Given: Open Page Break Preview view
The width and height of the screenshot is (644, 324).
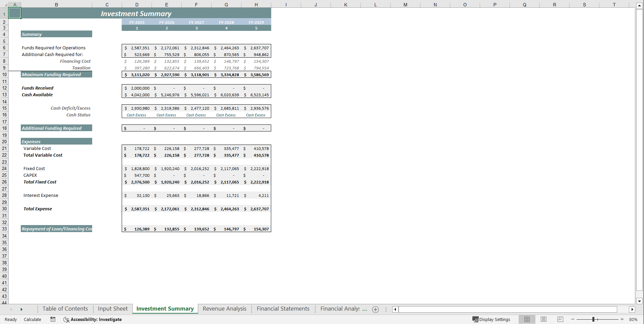Looking at the screenshot, I should 560,319.
